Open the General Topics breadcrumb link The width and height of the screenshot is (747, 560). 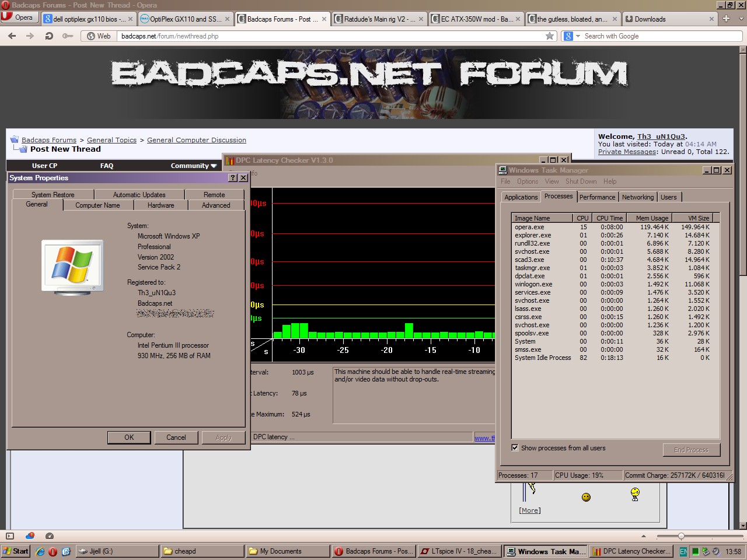(111, 140)
